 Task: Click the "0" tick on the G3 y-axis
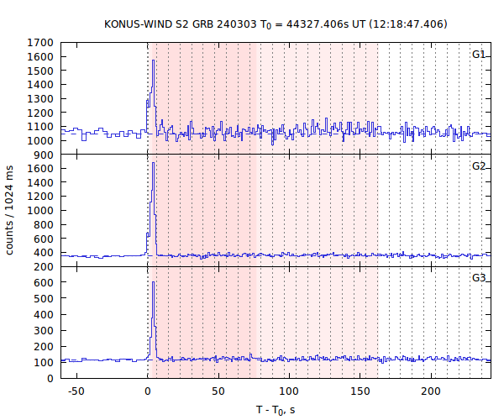tap(50, 379)
